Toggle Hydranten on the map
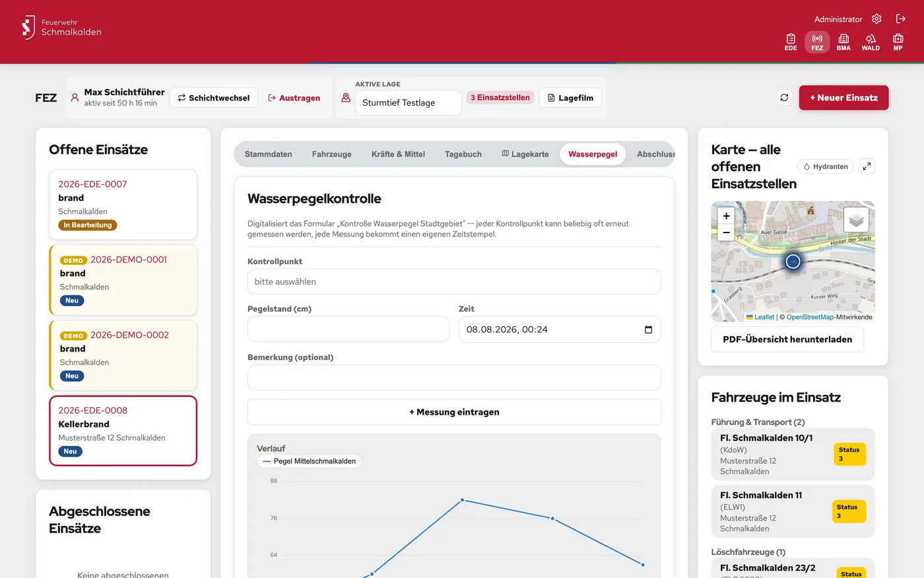 click(826, 166)
